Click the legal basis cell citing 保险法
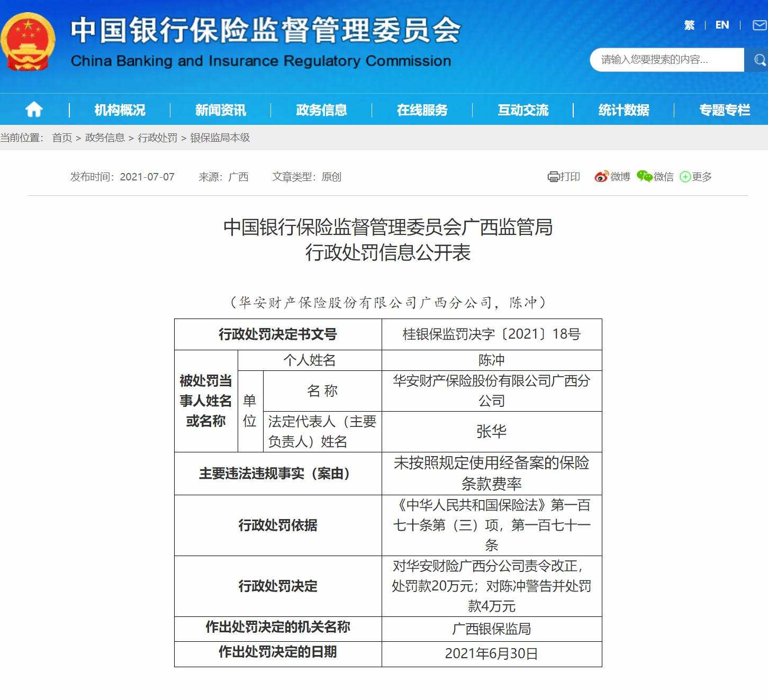This screenshot has width=768, height=700. coord(492,525)
